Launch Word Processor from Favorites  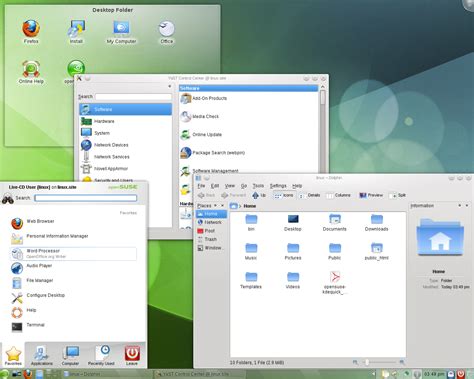pyautogui.click(x=73, y=253)
